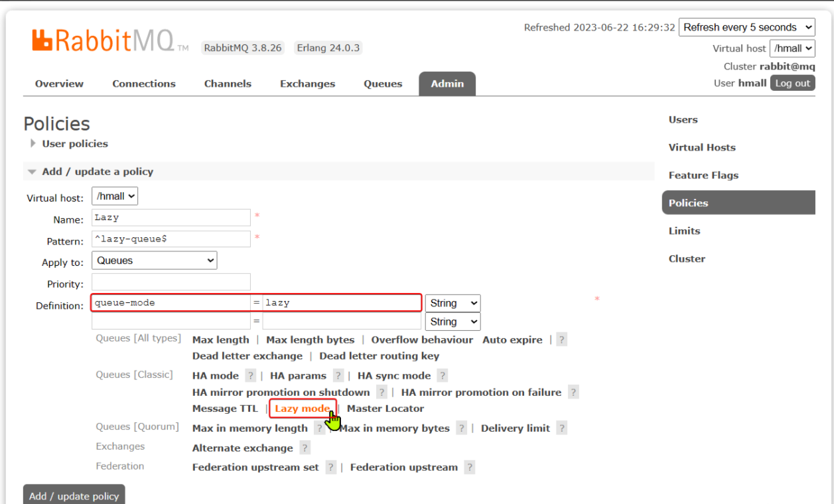Image resolution: width=834 pixels, height=504 pixels.
Task: Open Feature Flags in the admin sidebar
Action: point(703,175)
